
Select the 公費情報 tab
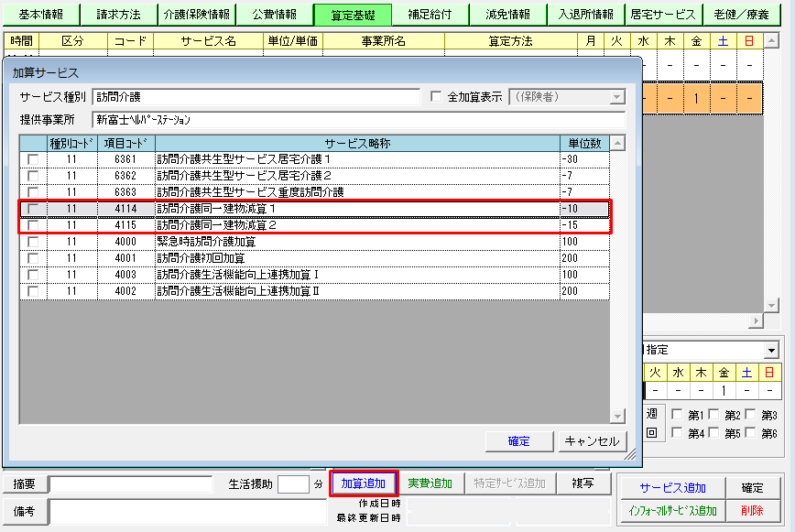tap(274, 15)
